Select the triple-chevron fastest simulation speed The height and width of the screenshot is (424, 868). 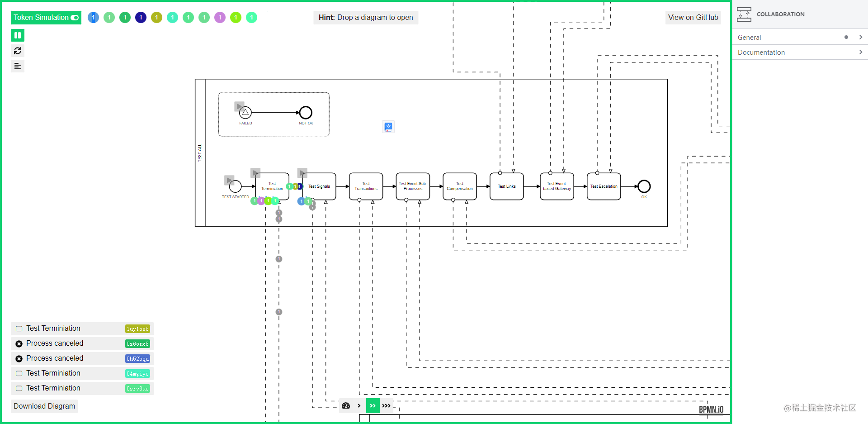(x=387, y=405)
